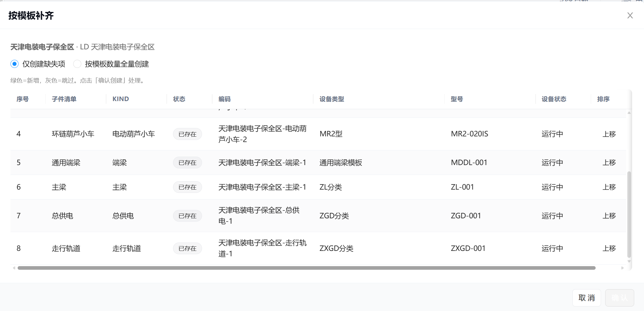Click 上移 in the 总供电 row
The width and height of the screenshot is (644, 311).
[609, 216]
